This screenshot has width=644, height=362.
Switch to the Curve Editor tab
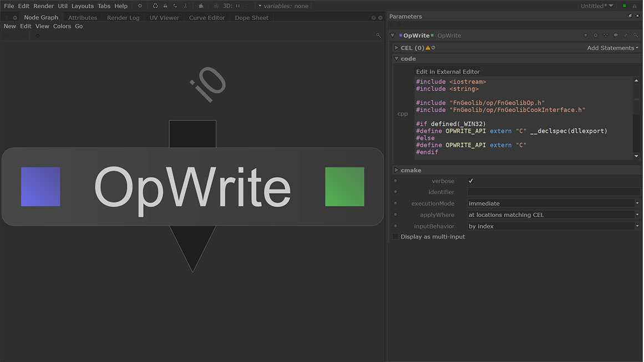(x=207, y=18)
